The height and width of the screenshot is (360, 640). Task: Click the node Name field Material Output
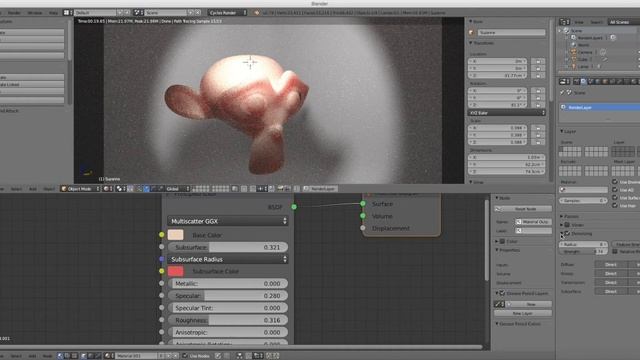pyautogui.click(x=533, y=222)
